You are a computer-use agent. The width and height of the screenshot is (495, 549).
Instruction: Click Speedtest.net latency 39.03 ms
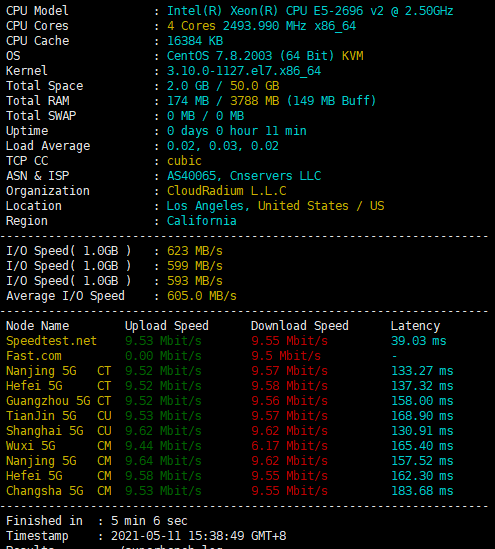[x=419, y=341]
